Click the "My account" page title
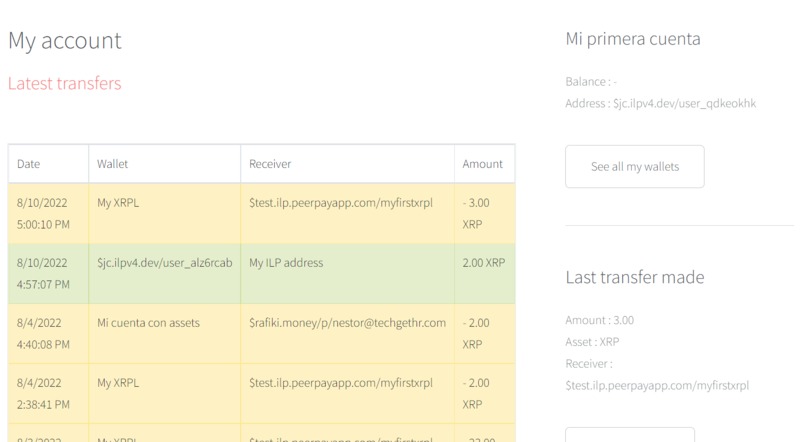The height and width of the screenshot is (442, 806). point(64,41)
